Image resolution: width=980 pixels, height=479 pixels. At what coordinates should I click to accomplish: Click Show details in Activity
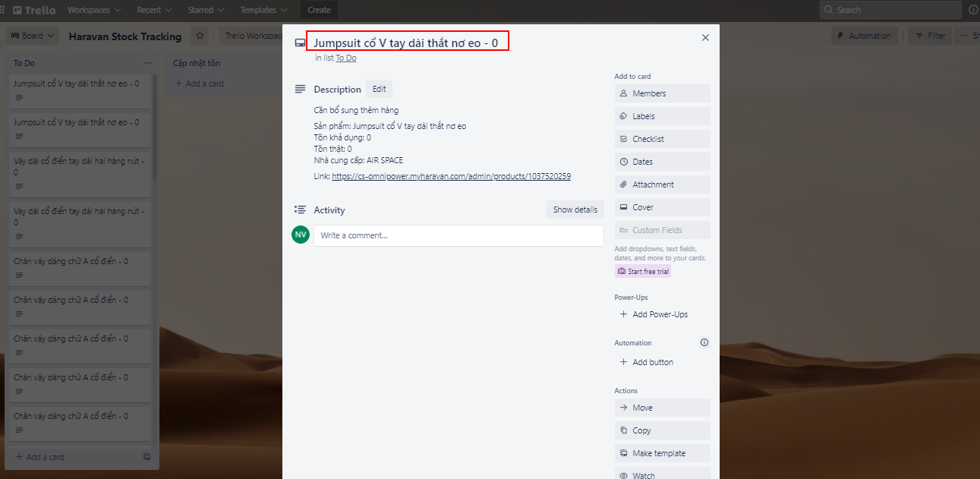(575, 210)
